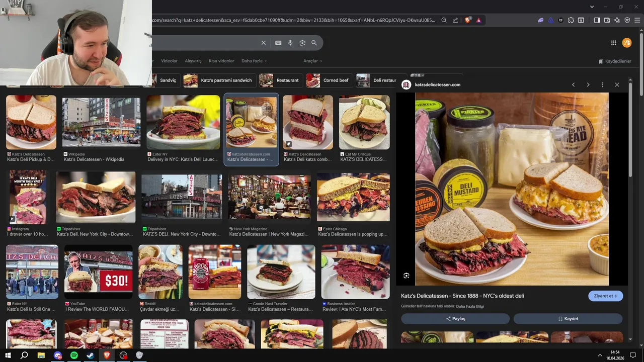
Task: Click 'Katz's Deli Pickup & D...' caption
Action: 30,159
